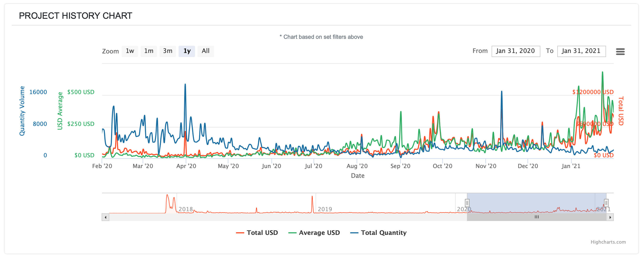Set zoom to 3m
The width and height of the screenshot is (644, 258).
tap(167, 51)
